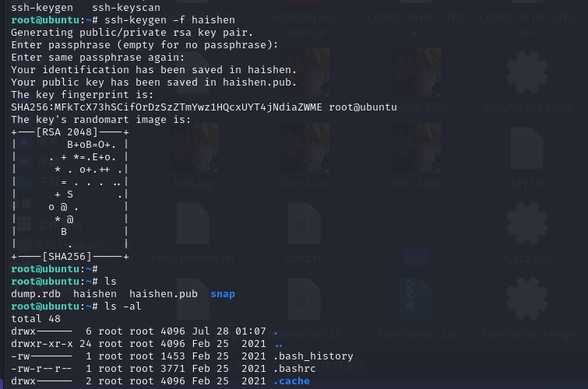Select the releasenotes.txt document icon
The height and width of the screenshot is (389, 588).
tap(192, 224)
